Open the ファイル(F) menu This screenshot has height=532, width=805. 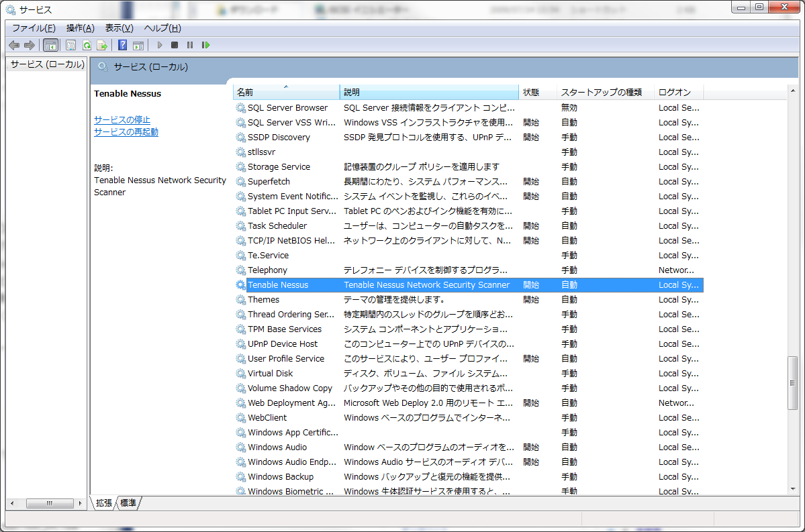click(x=34, y=28)
